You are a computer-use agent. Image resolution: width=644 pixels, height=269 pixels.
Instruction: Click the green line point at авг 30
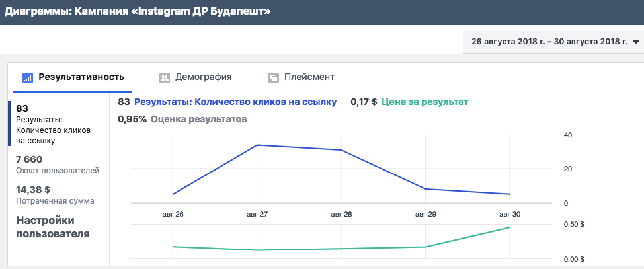coord(510,227)
